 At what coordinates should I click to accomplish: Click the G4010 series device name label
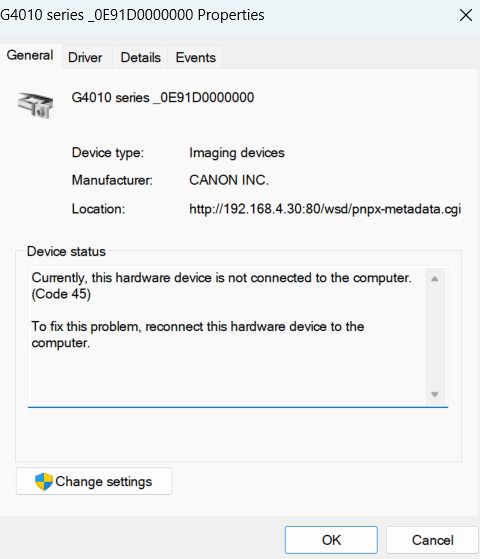coord(163,97)
